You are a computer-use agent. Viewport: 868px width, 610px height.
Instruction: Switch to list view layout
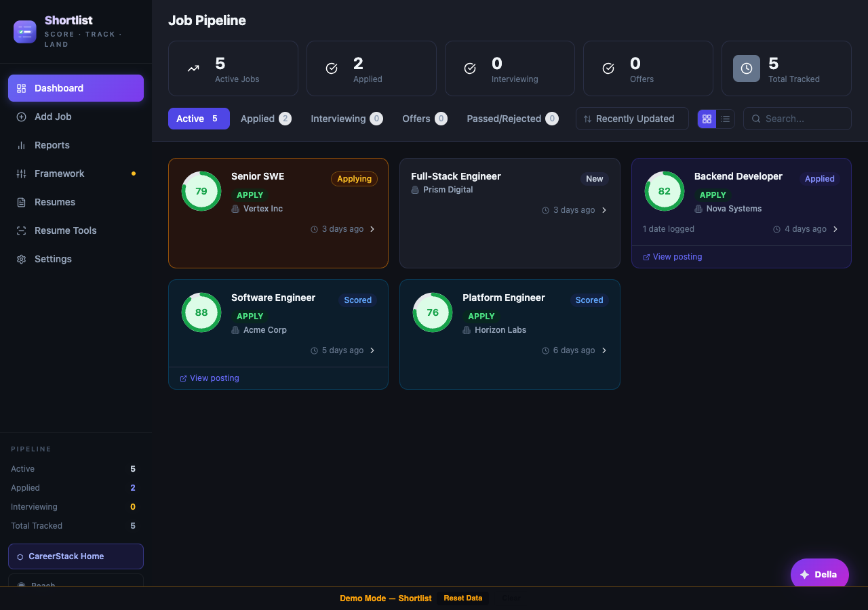726,119
